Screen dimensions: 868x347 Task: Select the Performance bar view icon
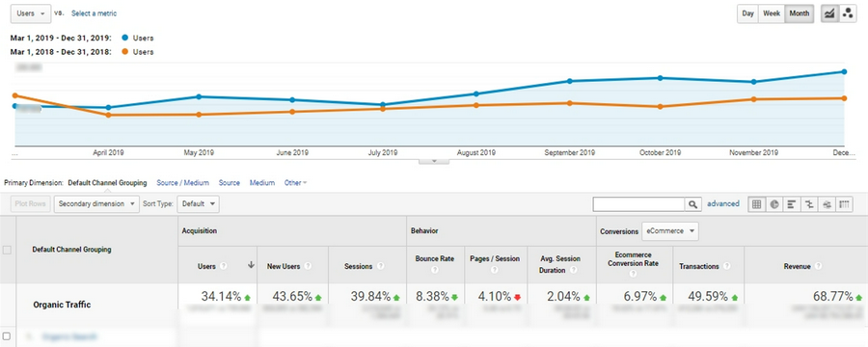point(792,204)
